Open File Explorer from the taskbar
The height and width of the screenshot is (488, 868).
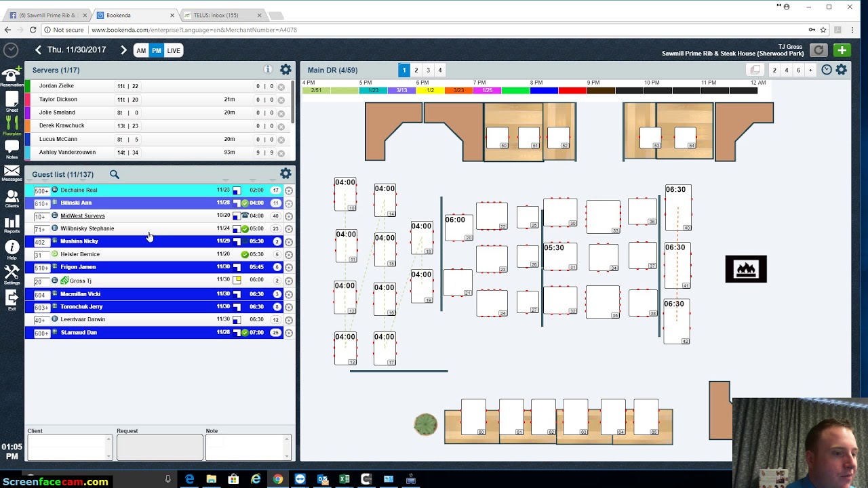[211, 479]
